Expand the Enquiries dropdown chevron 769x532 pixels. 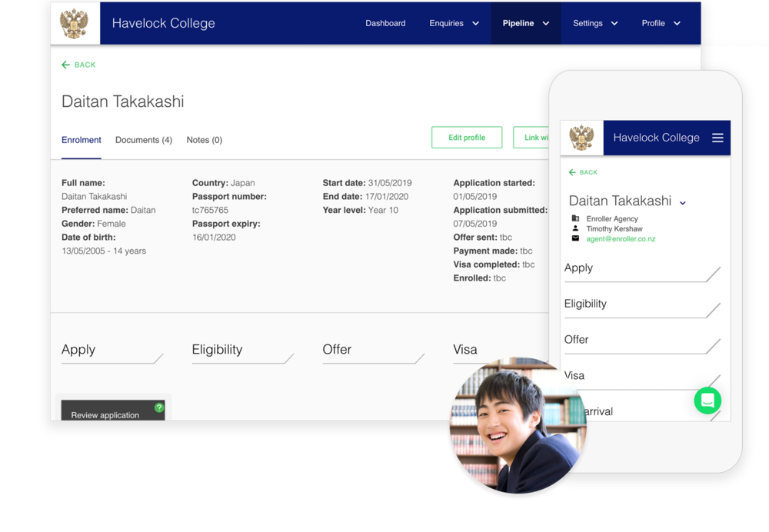[x=475, y=24]
